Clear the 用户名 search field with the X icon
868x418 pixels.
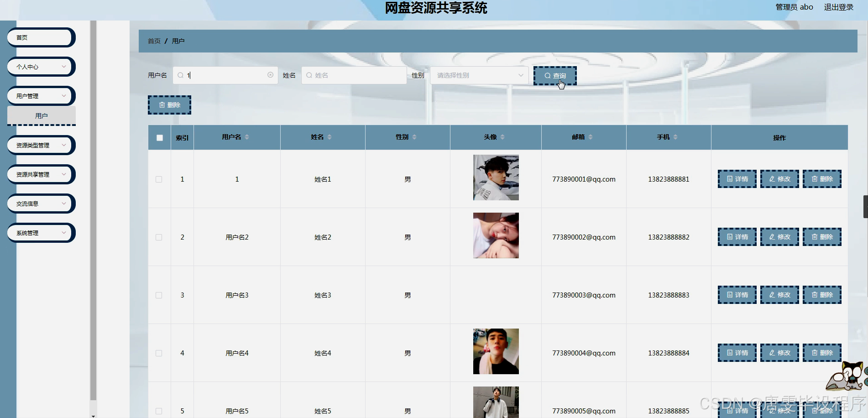tap(270, 75)
